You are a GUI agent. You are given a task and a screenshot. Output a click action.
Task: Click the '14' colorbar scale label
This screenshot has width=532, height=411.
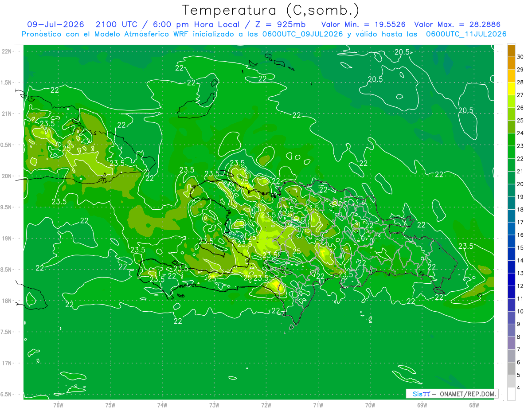tap(520, 260)
